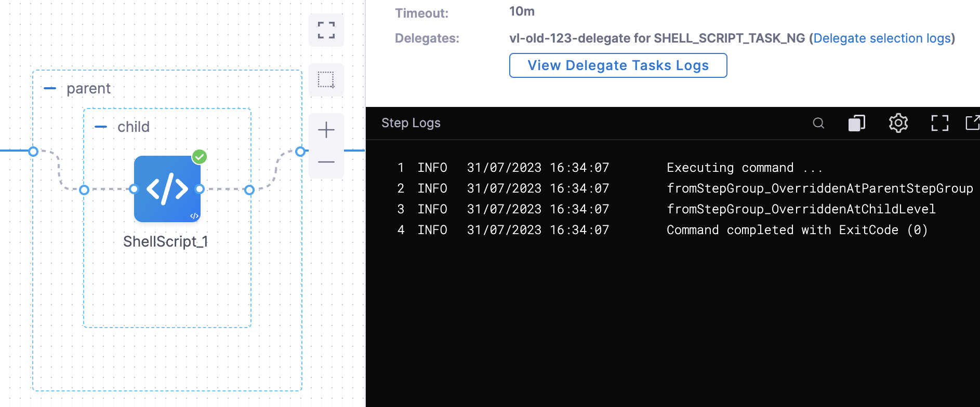
Task: Select the fromStepGroup_OverriddenAtParentStepGroup log line
Action: tap(819, 188)
